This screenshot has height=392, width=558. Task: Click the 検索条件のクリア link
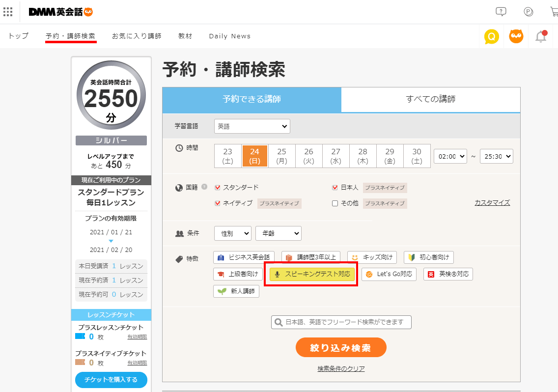[341, 369]
